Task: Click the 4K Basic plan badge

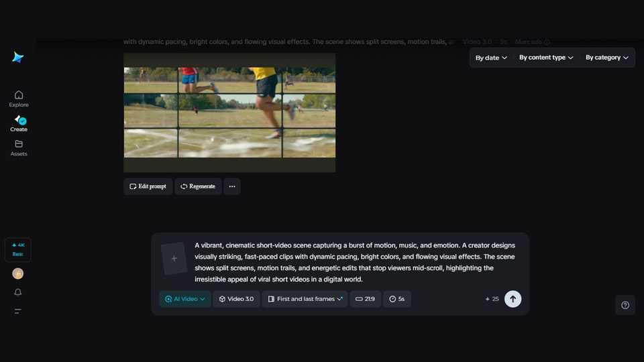Action: pos(17,249)
